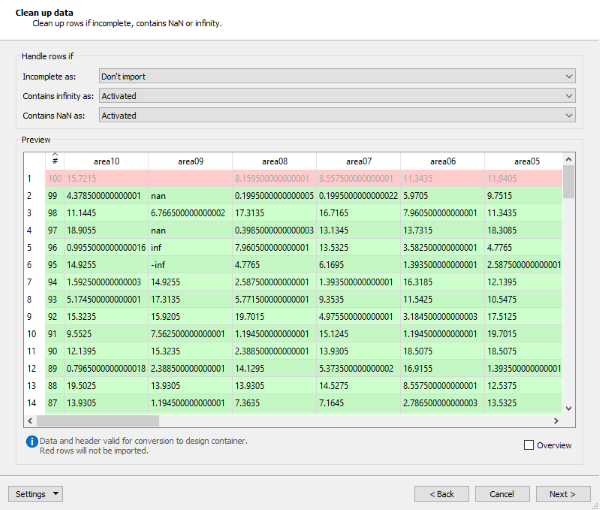
Task: Click the 'nan' cell in row 4
Action: (x=191, y=230)
